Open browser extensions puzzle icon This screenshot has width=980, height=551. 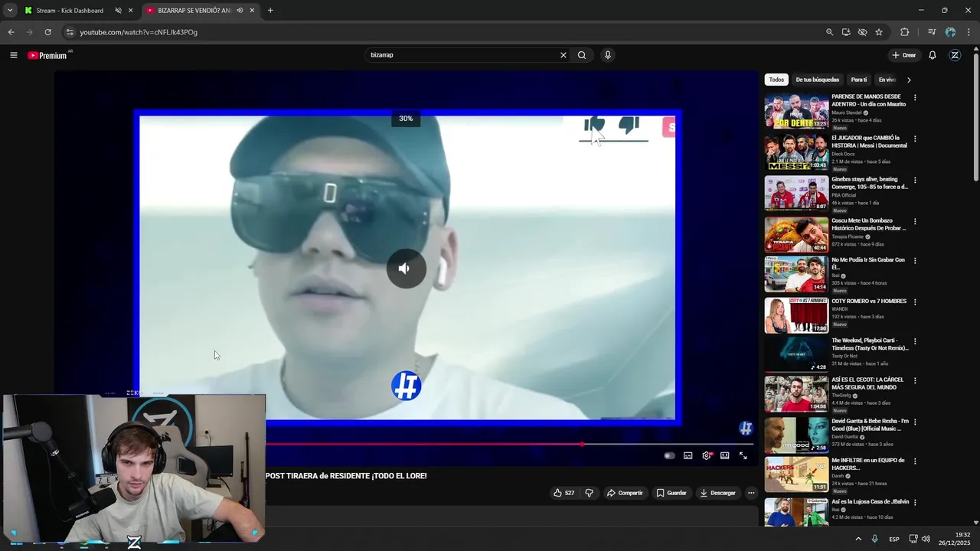point(905,32)
